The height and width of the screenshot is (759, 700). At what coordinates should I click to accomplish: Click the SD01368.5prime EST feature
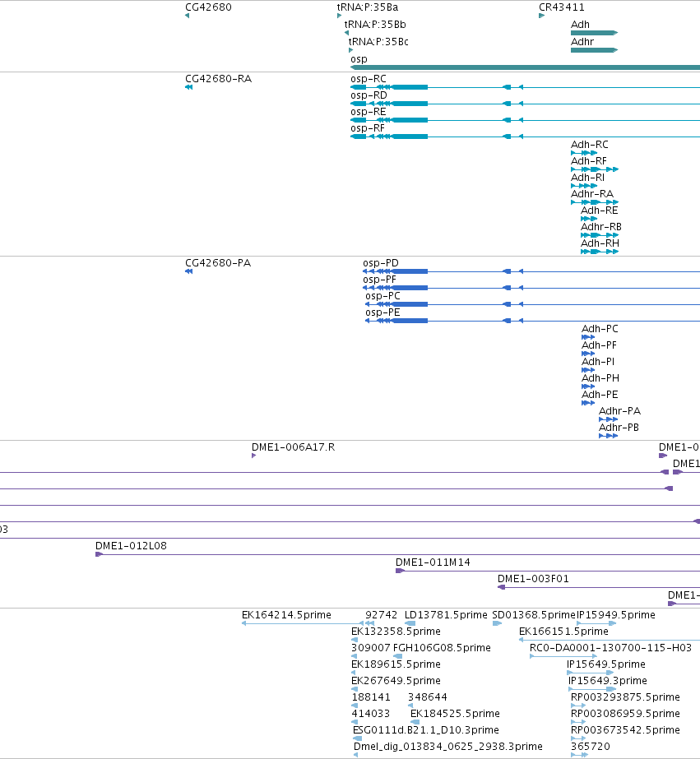pyautogui.click(x=497, y=623)
